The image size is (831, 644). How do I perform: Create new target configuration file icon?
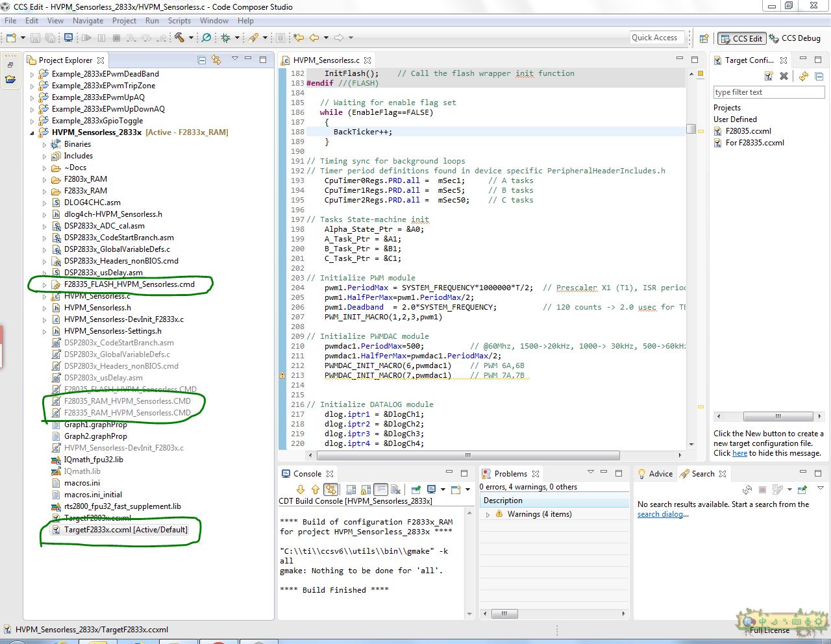769,76
